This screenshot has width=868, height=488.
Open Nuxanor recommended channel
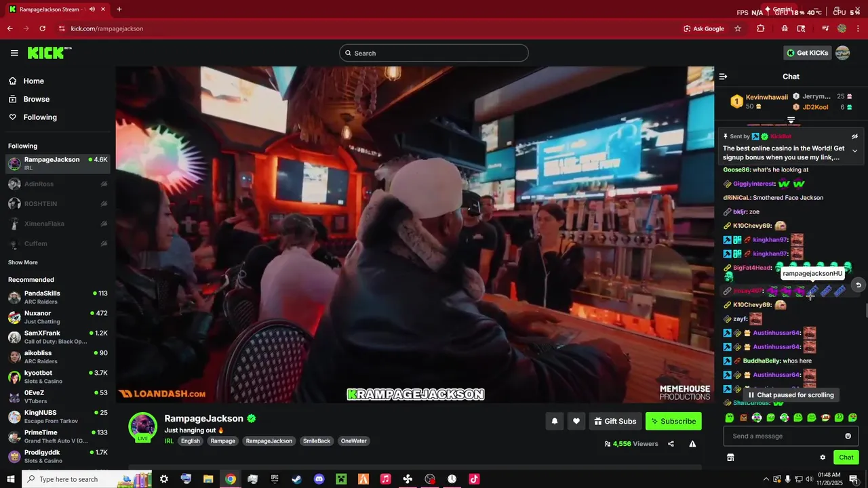coord(58,317)
